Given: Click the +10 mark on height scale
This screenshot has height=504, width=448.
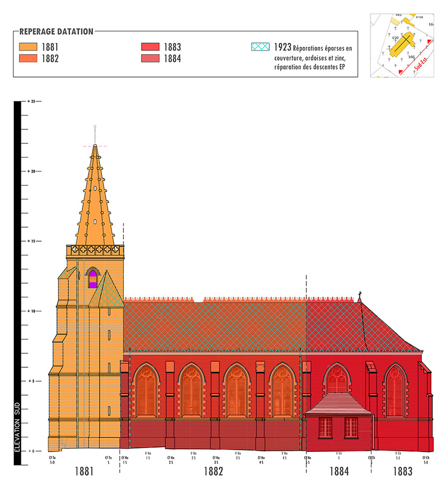Looking at the screenshot, I should pyautogui.click(x=32, y=311).
